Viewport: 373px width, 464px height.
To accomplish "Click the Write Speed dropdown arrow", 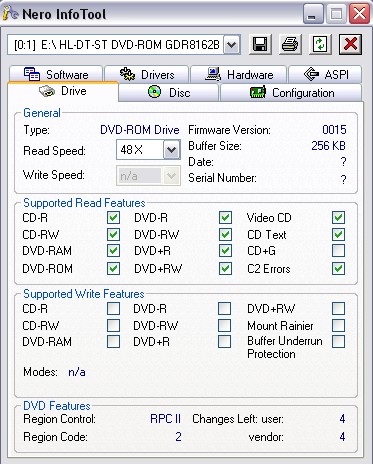I will 171,175.
